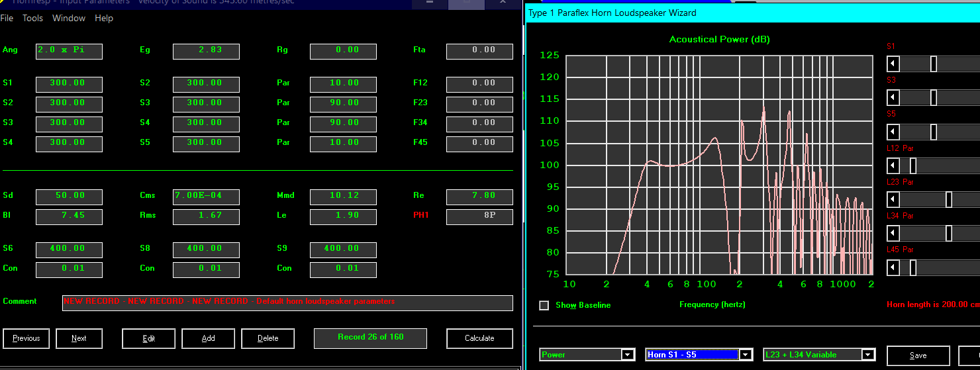Click the Re field showing 7.80

pyautogui.click(x=479, y=197)
